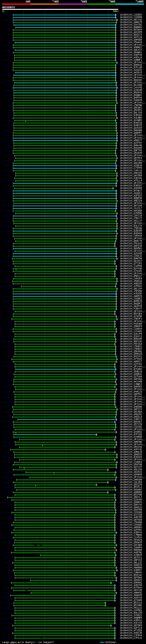Select hit label UniRef100_B9H416
The width and height of the screenshot is (146, 644).
(131, 65)
